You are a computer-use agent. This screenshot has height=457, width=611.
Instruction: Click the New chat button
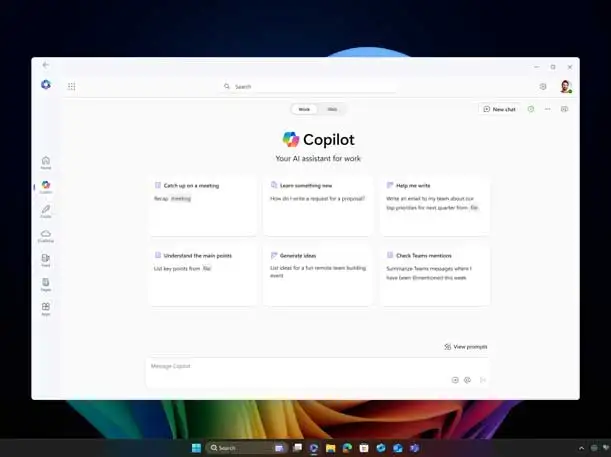point(500,109)
